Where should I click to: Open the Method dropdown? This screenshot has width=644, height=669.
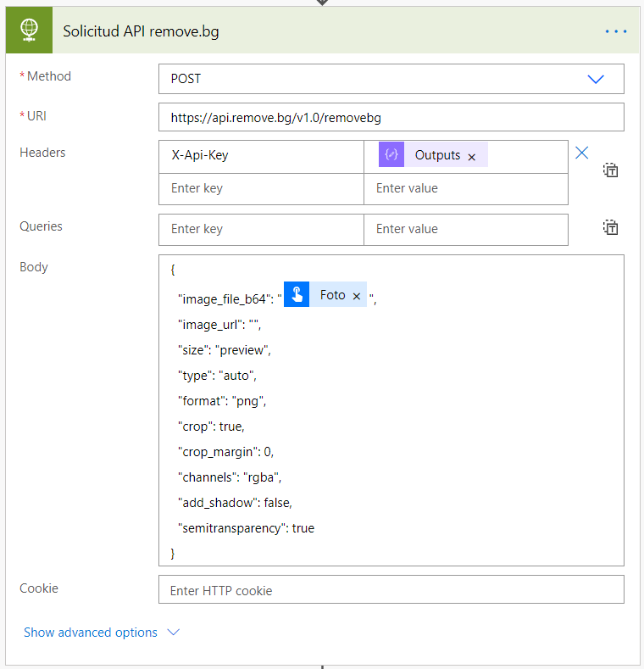[391, 79]
